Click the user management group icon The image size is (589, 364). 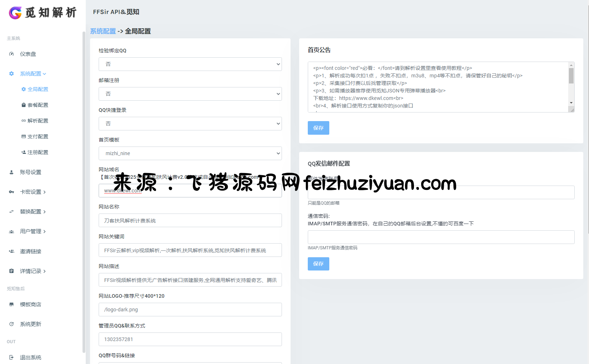[11, 231]
